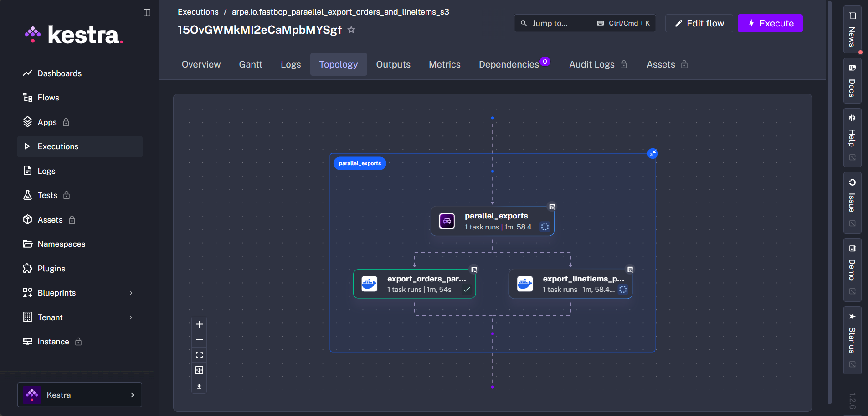Switch to the Gantt tab
The image size is (868, 416).
250,64
